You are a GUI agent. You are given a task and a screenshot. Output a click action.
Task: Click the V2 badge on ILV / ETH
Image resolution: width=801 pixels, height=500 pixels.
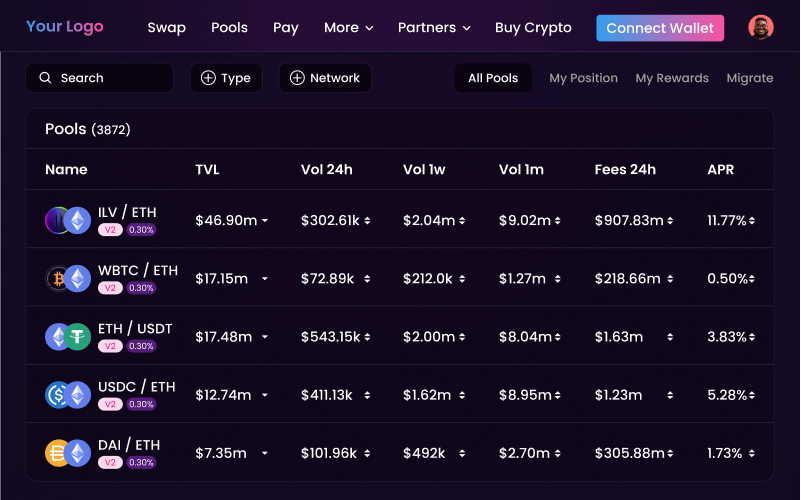(110, 230)
